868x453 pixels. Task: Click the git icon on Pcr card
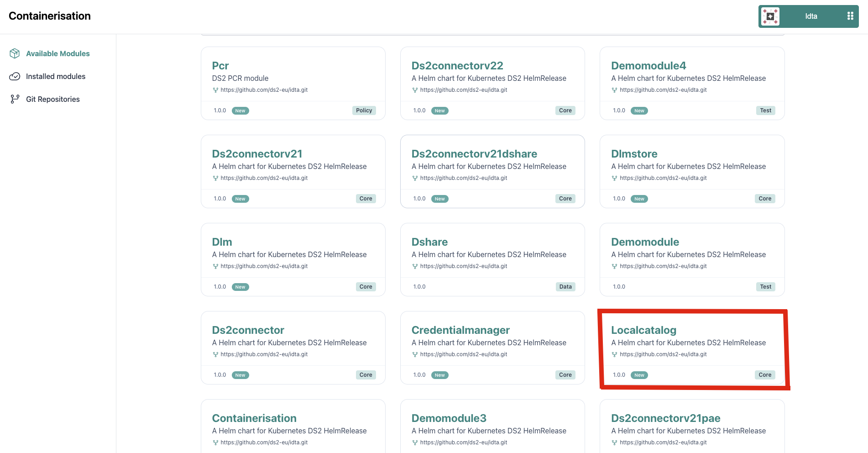[x=215, y=90]
